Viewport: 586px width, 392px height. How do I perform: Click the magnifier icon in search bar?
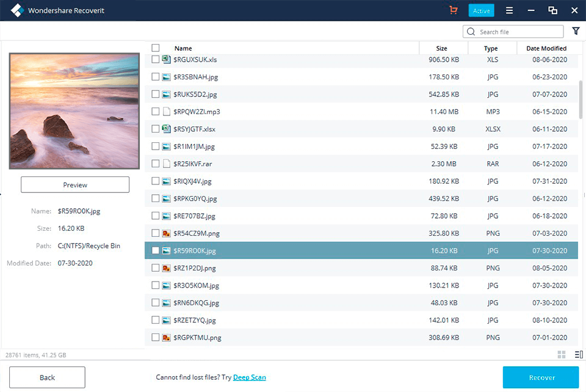point(471,31)
